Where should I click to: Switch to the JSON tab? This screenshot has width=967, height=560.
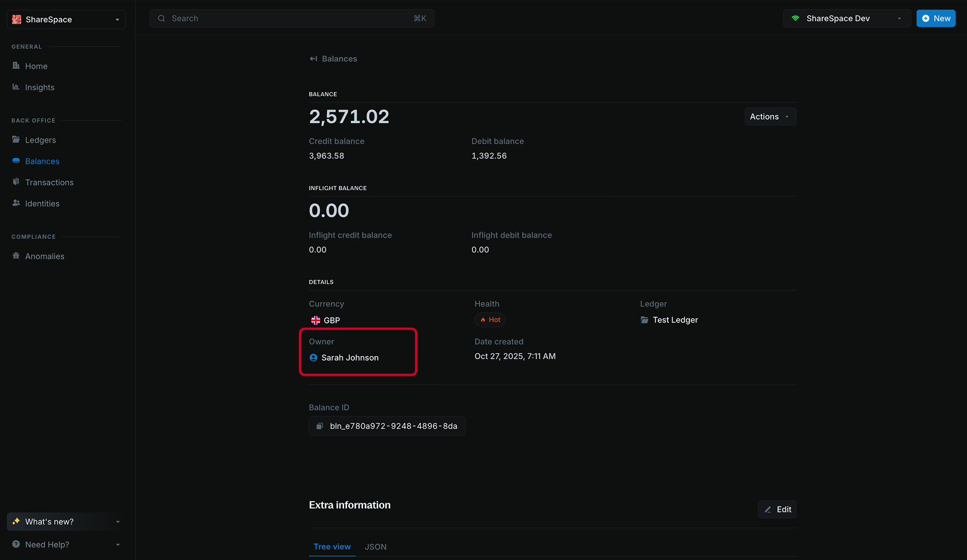[376, 547]
